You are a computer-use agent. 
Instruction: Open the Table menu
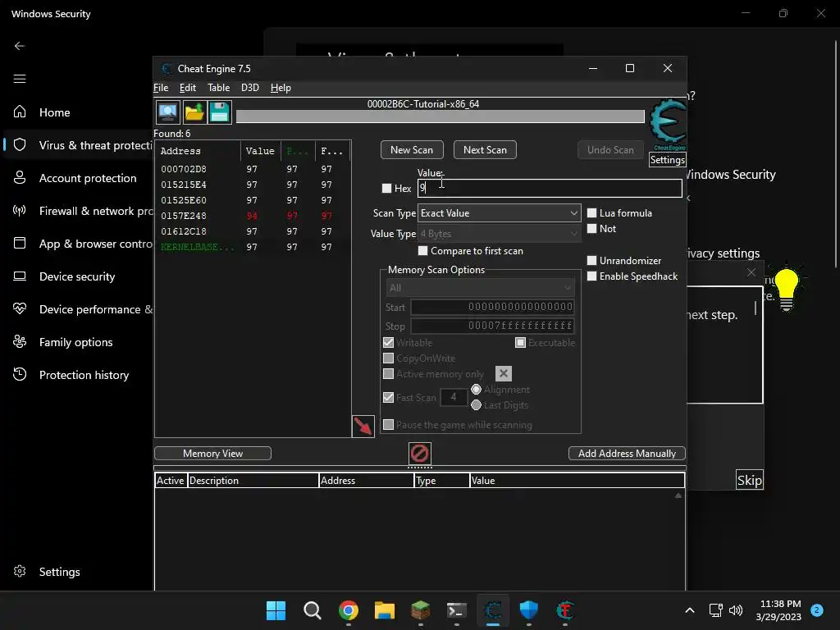point(218,87)
